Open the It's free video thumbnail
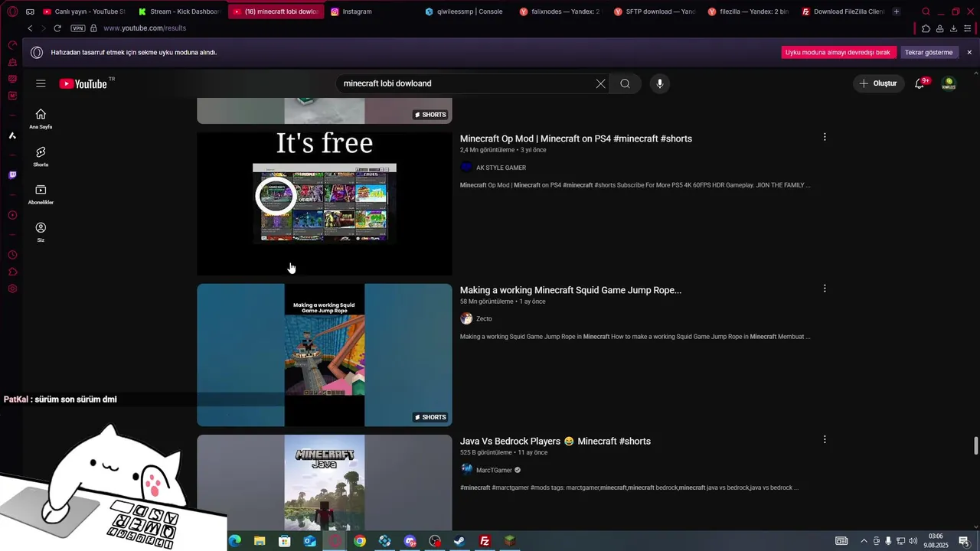 (325, 204)
